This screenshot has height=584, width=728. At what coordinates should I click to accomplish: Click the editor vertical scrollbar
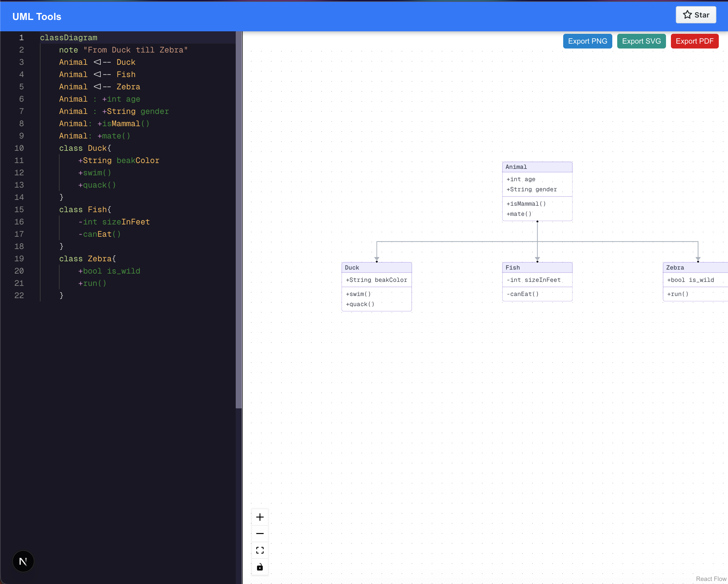[238, 220]
